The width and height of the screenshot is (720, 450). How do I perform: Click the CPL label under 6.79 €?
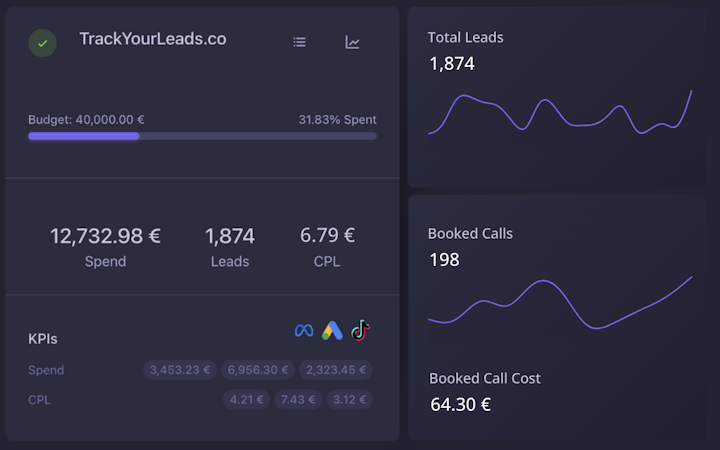coord(327,261)
